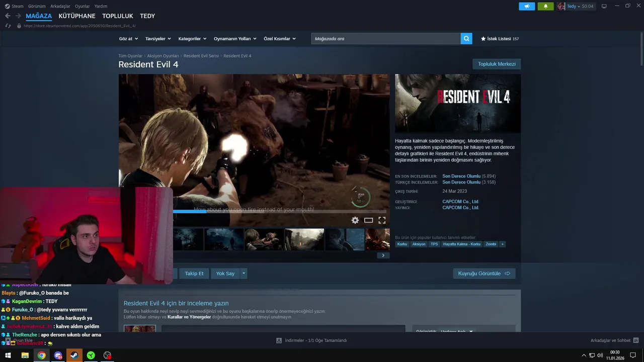Viewport: 644px width, 362px height.
Task: Open Tüm Oyunlar breadcrumb link
Action: (130, 56)
